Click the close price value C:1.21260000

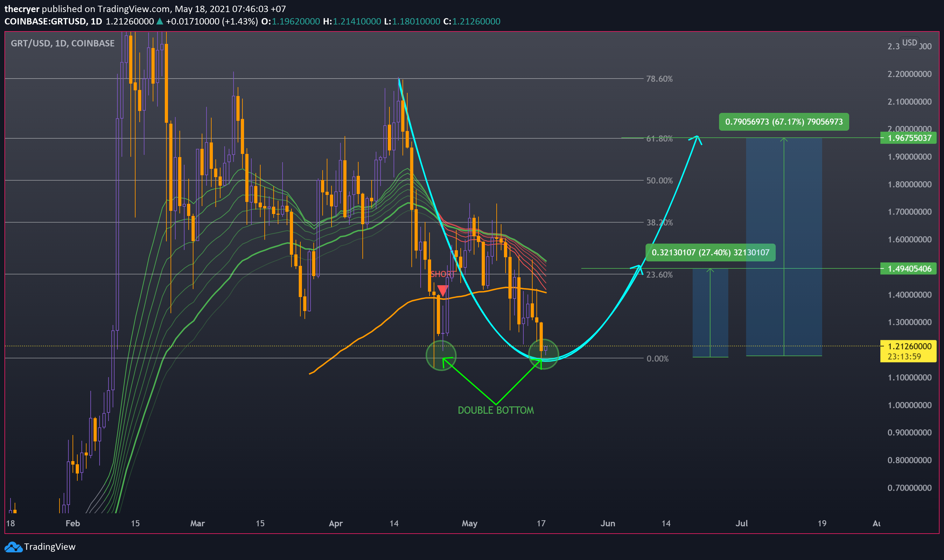click(472, 22)
